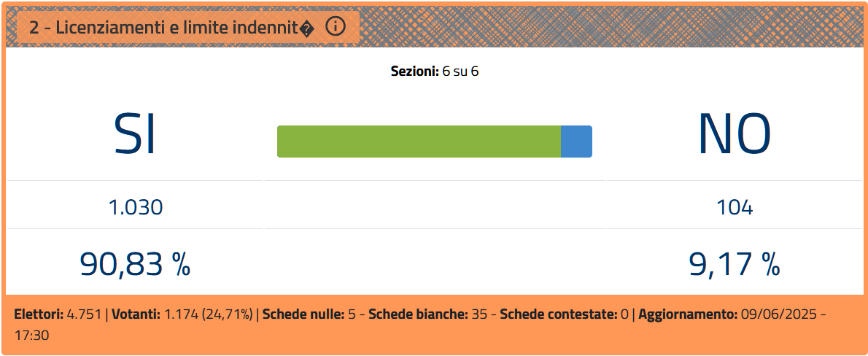The width and height of the screenshot is (868, 356).
Task: Open the '2 - Licenziamenti e limite indennit' heading
Action: [x=171, y=27]
